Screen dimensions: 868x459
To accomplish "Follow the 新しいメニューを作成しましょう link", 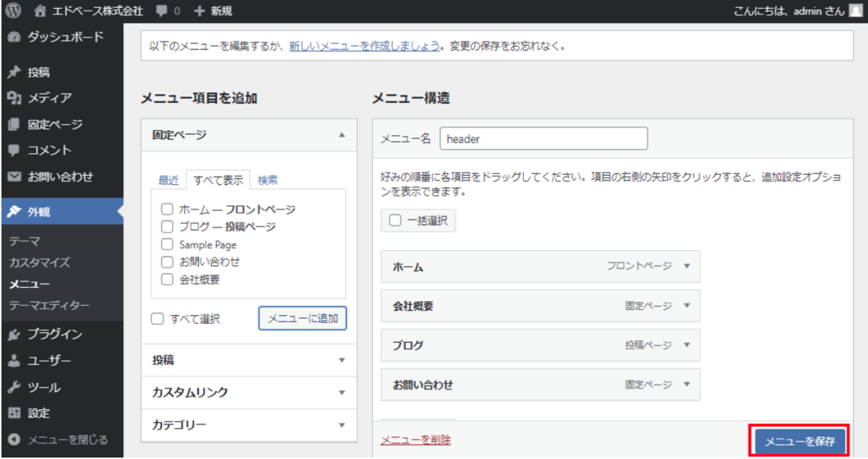I will [x=365, y=46].
